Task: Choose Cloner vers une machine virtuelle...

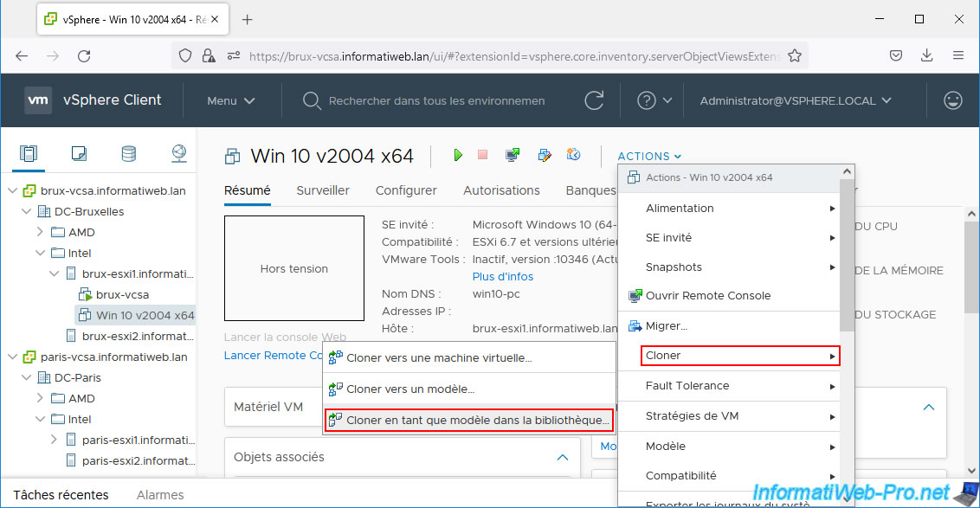Action: 468,358
